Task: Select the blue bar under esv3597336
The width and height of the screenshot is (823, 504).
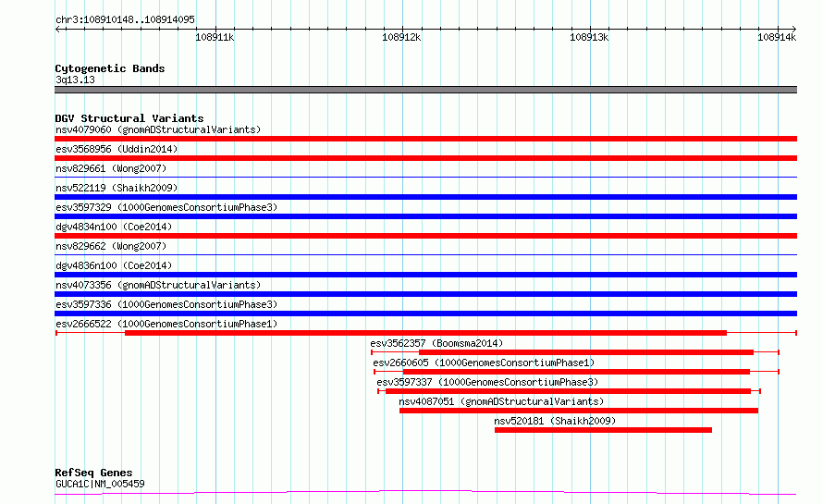Action: (x=425, y=313)
